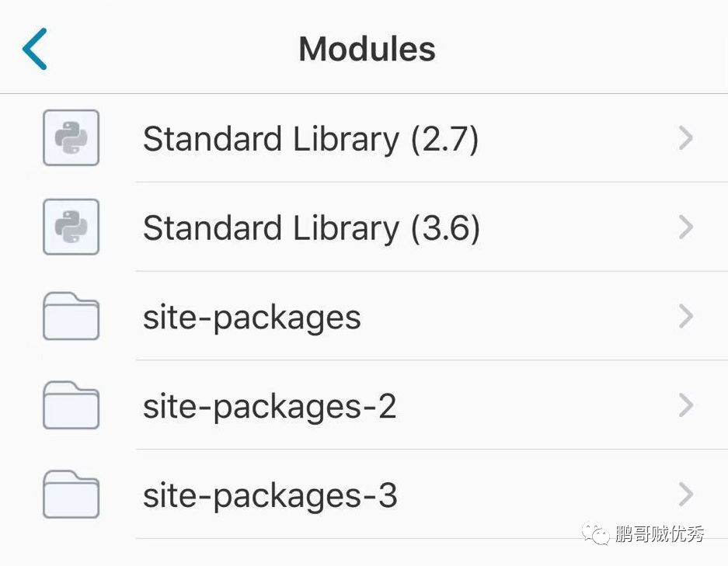The height and width of the screenshot is (566, 728).
Task: Open site-packages-3 using its right chevron
Action: 685,495
